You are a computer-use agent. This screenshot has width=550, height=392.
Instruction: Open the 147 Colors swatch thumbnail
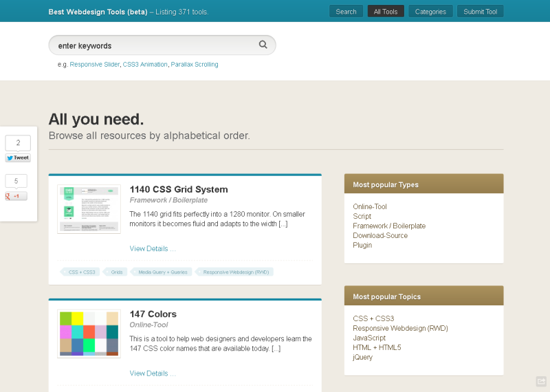click(89, 334)
